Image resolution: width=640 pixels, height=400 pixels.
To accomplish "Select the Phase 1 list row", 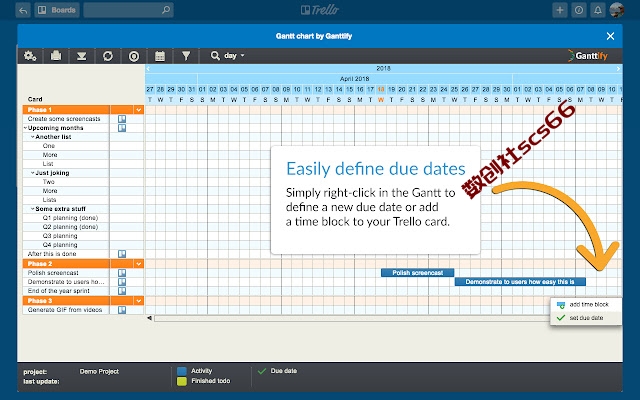I will 83,110.
